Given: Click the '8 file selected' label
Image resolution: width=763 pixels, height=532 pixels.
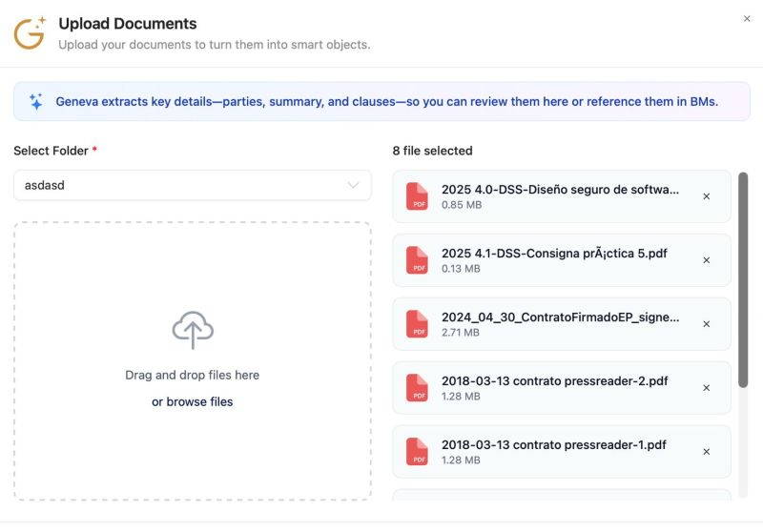Looking at the screenshot, I should (433, 151).
